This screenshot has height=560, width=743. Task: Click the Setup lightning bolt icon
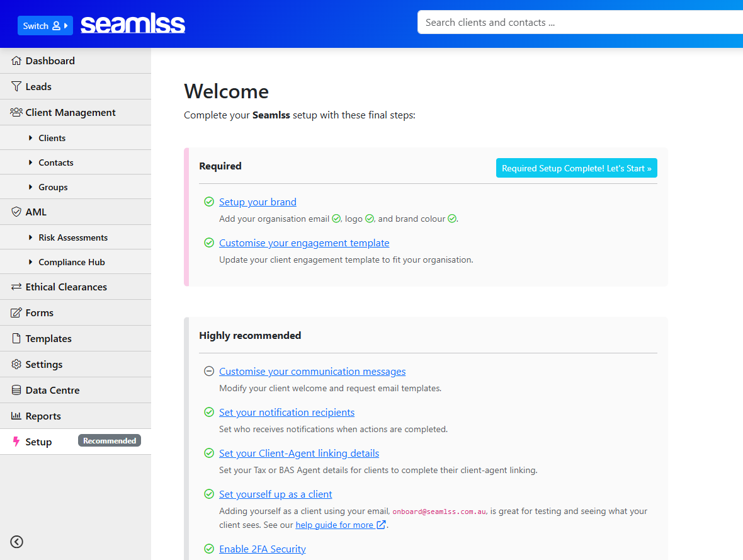point(16,442)
